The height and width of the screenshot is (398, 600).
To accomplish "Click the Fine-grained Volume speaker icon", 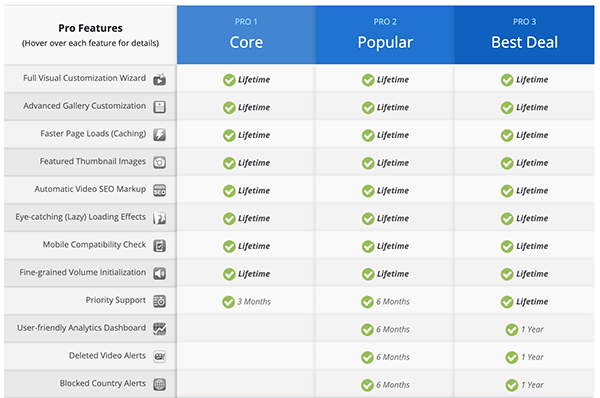I will [x=160, y=274].
